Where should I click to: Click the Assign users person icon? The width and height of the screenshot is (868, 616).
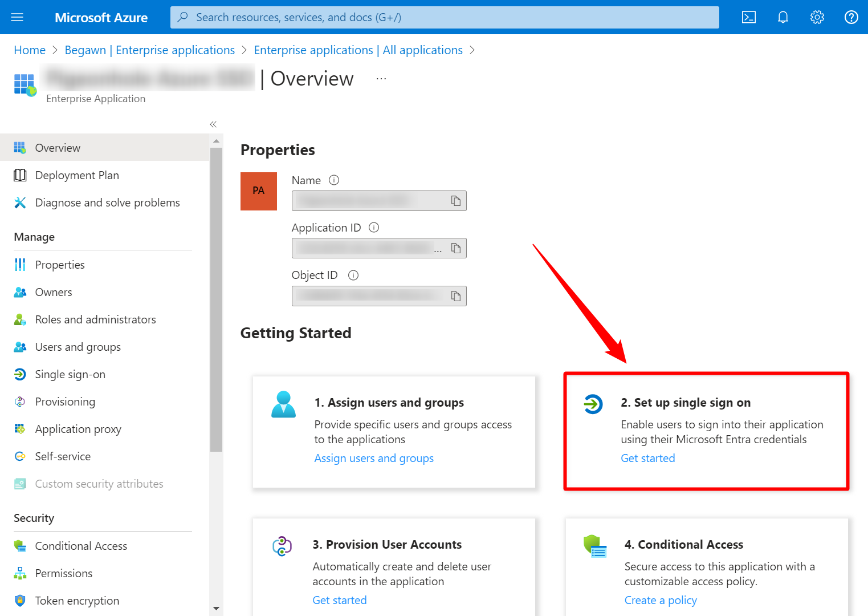click(x=283, y=404)
